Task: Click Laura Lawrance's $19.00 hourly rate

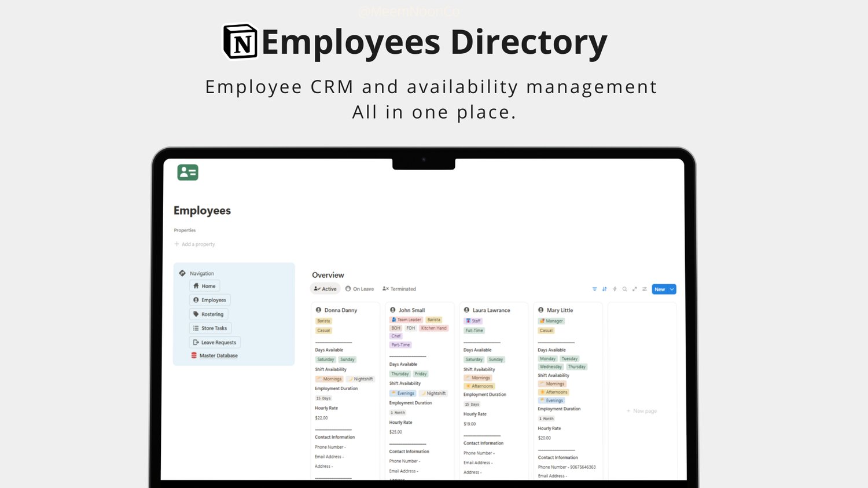Action: pos(470,424)
